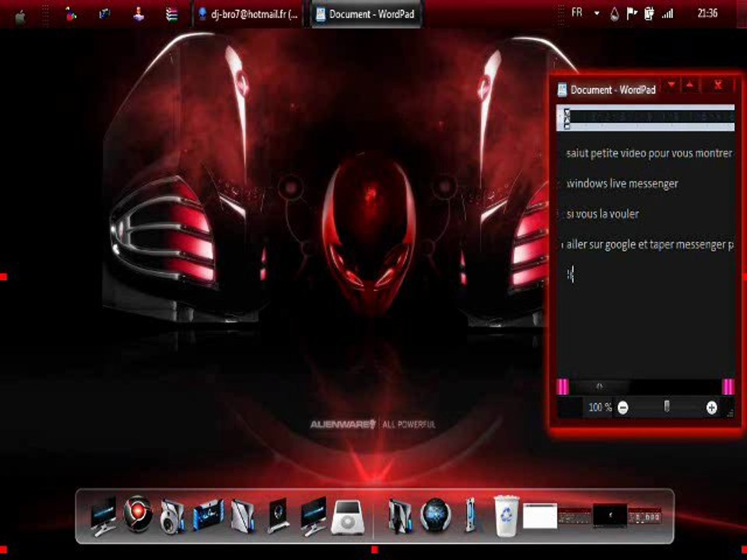This screenshot has width=747, height=560.
Task: Restore the black window thumbnail in dock
Action: 610,515
